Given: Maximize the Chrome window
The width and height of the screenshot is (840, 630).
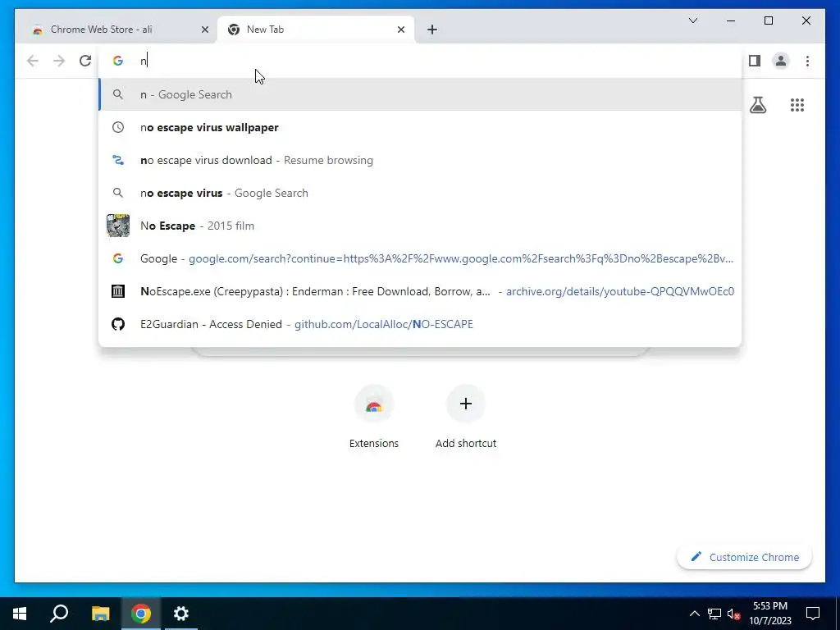Looking at the screenshot, I should (x=768, y=21).
